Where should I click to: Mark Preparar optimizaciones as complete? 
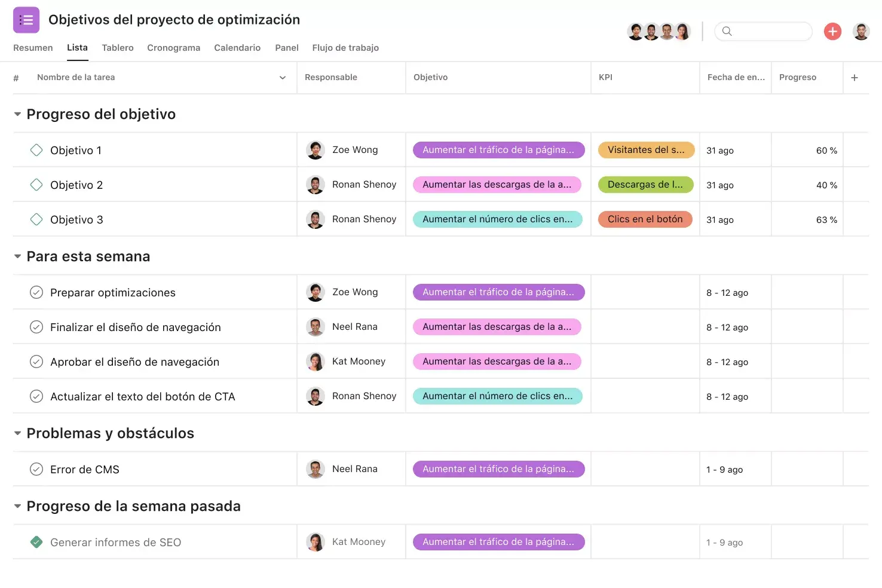36,292
